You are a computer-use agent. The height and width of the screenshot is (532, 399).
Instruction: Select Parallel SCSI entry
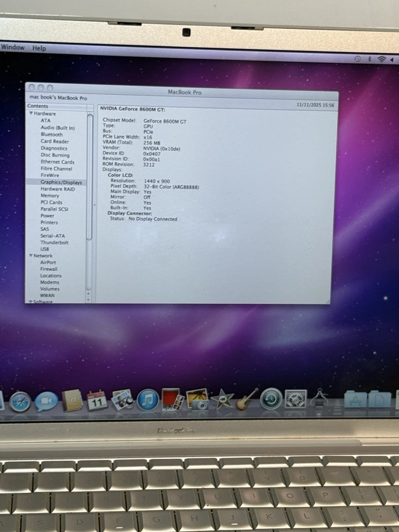pos(54,209)
